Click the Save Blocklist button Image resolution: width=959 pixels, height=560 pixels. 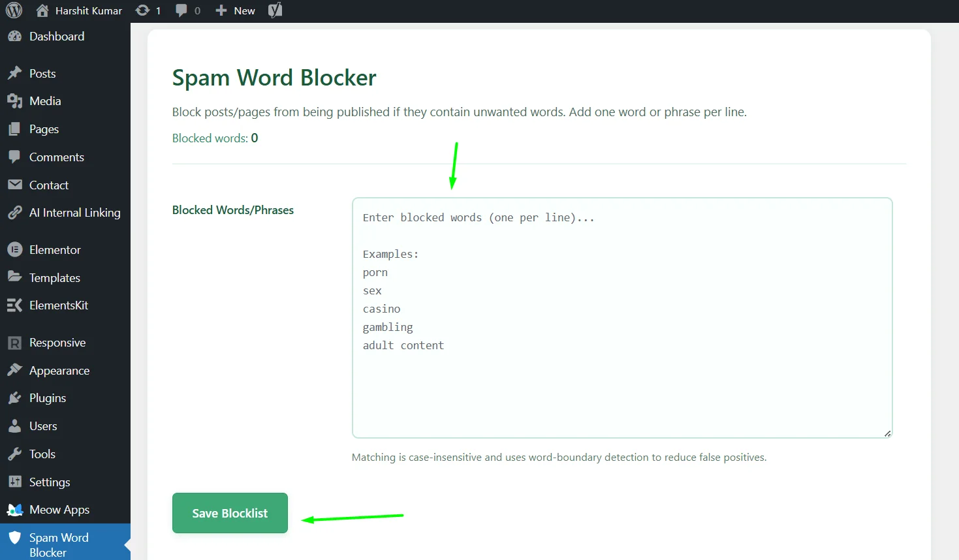coord(230,513)
